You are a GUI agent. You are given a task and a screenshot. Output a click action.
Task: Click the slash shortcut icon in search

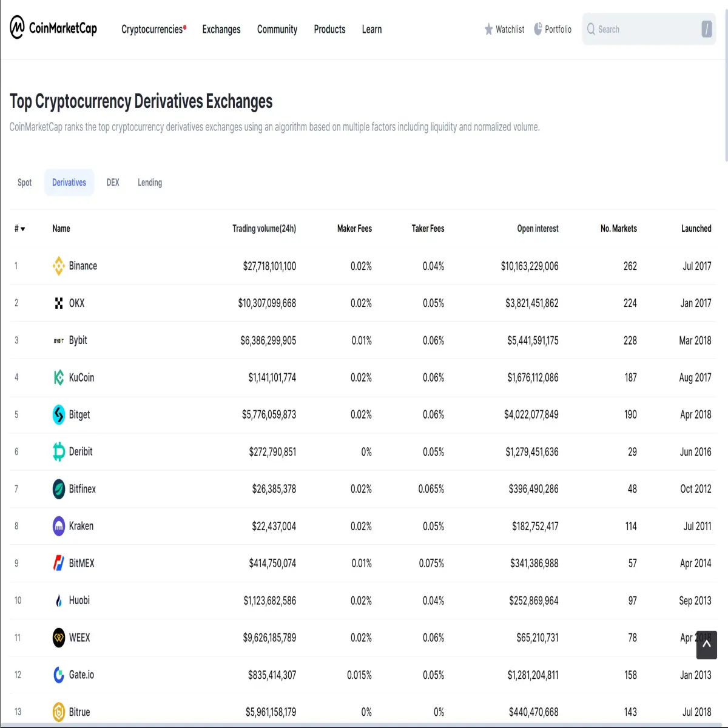point(707,29)
